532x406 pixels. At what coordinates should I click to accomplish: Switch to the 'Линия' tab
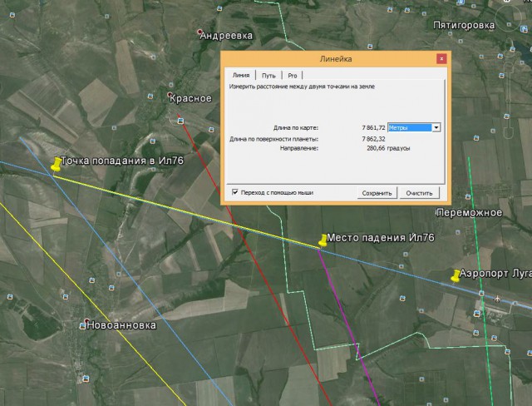tap(241, 75)
